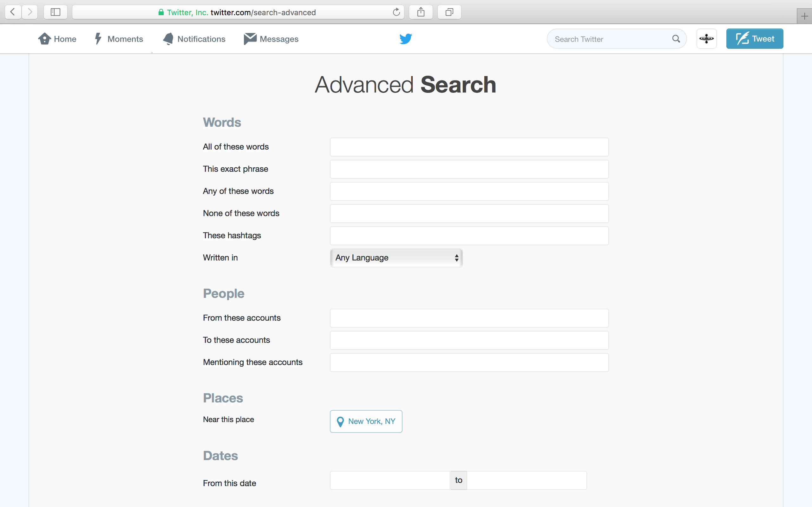812x507 pixels.
Task: Click the browser share/upload icon
Action: point(421,12)
